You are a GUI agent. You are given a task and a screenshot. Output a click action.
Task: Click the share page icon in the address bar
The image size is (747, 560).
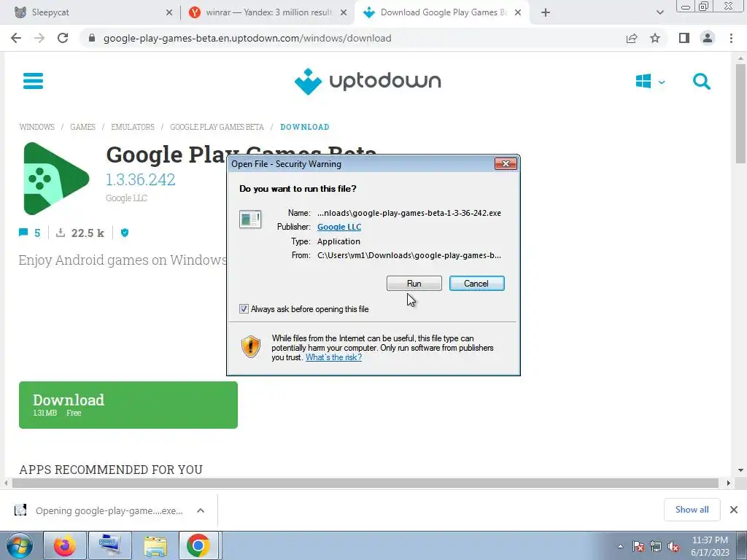click(632, 38)
